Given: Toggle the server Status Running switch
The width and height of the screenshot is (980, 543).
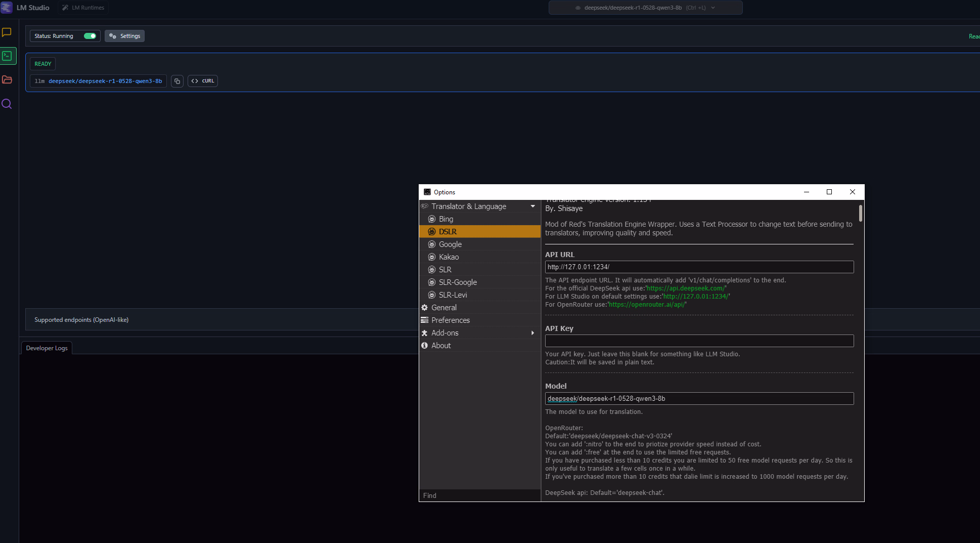Looking at the screenshot, I should click(x=90, y=36).
